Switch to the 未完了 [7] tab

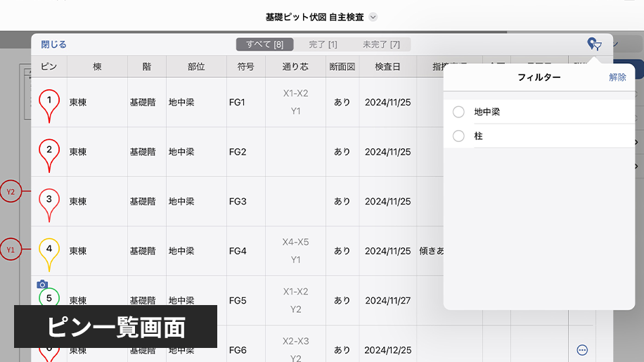coord(381,44)
